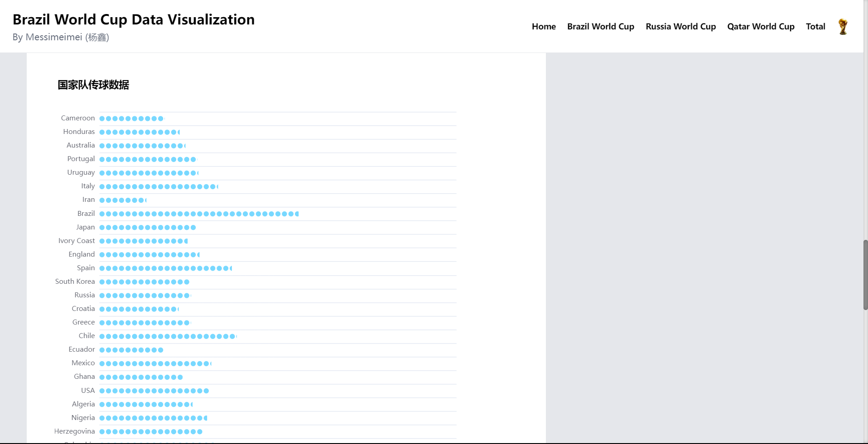Click Ghana's dotted pass bar
The height and width of the screenshot is (444, 868).
point(141,377)
